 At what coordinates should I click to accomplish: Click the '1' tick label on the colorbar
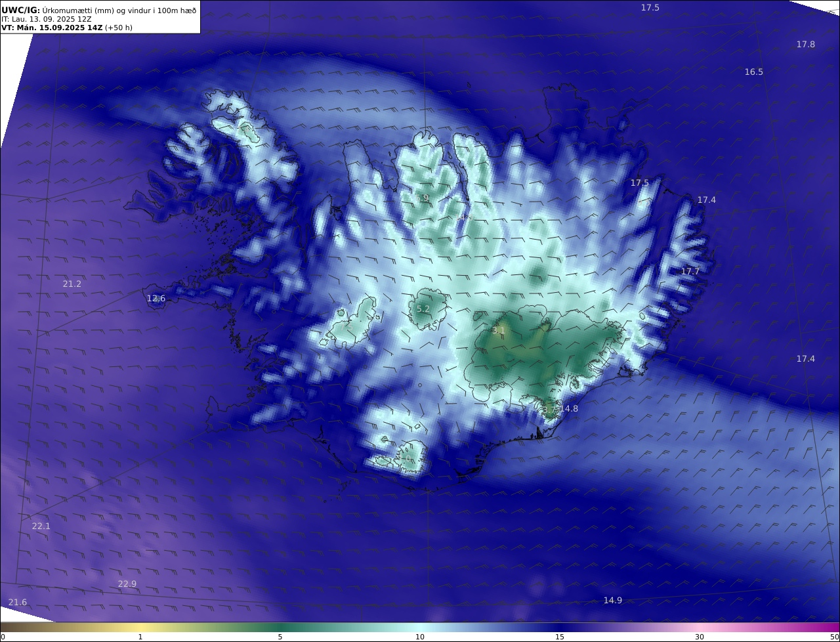(140, 637)
